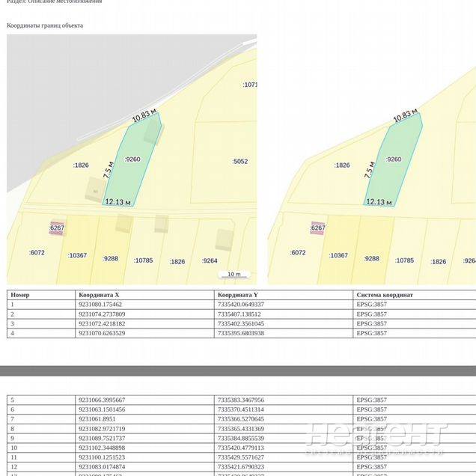Click the Номер column header
The height and width of the screenshot is (476, 476).
click(x=20, y=295)
